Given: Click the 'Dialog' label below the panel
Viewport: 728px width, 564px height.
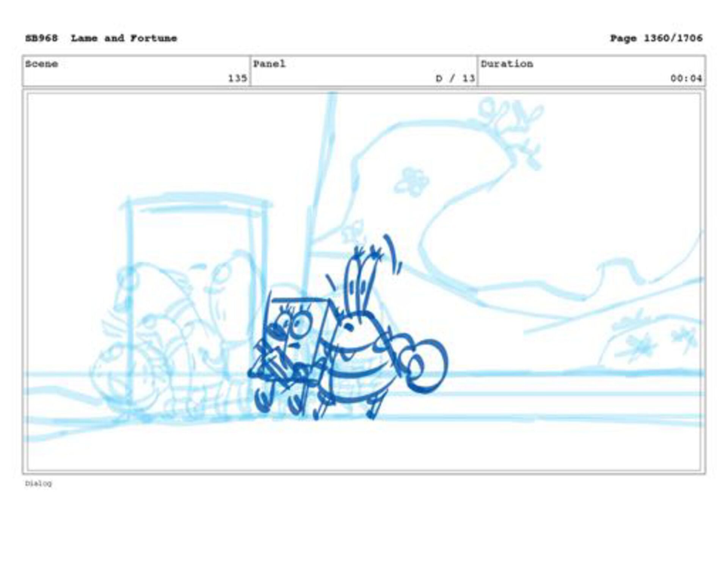Looking at the screenshot, I should (39, 483).
